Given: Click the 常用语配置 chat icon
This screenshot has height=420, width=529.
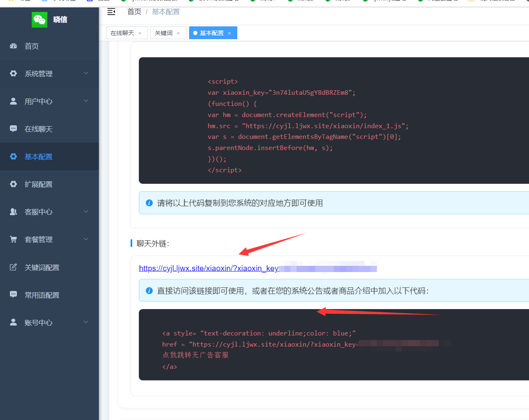Looking at the screenshot, I should click(x=13, y=294).
